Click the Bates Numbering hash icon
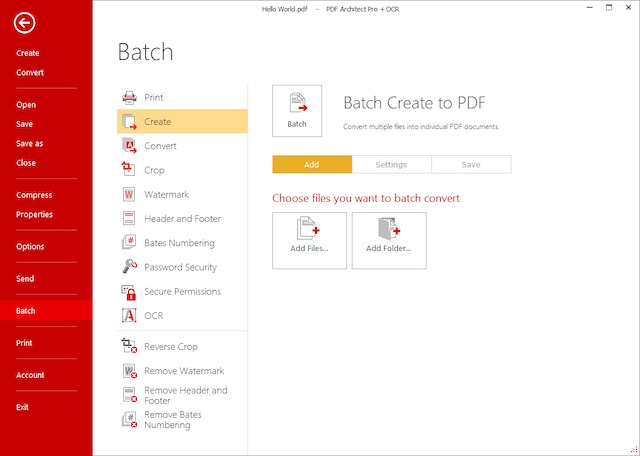Screen dimensions: 640x456 coord(129,242)
